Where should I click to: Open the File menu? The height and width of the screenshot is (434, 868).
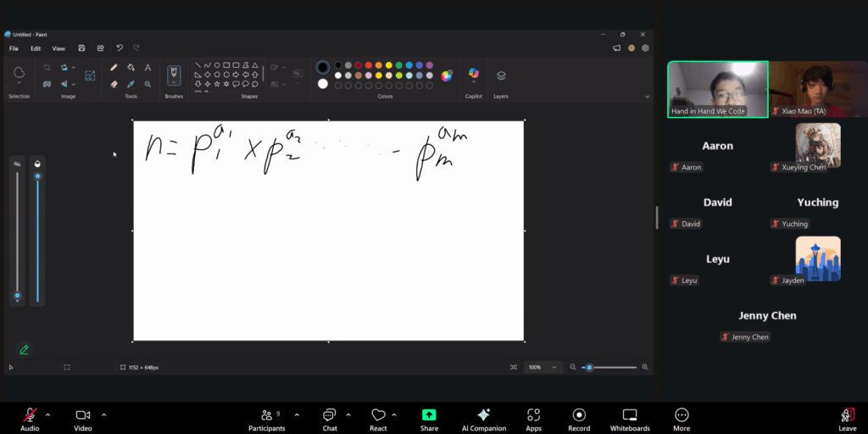point(14,48)
